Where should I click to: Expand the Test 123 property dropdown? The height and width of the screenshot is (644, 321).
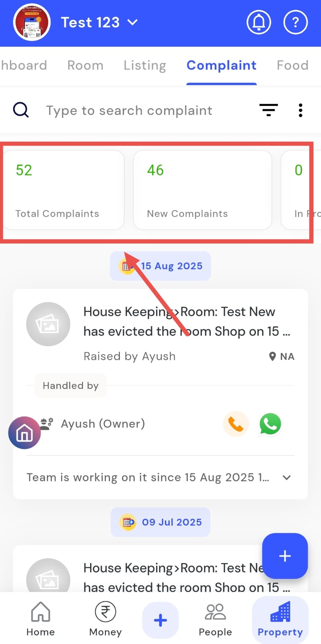coord(132,22)
